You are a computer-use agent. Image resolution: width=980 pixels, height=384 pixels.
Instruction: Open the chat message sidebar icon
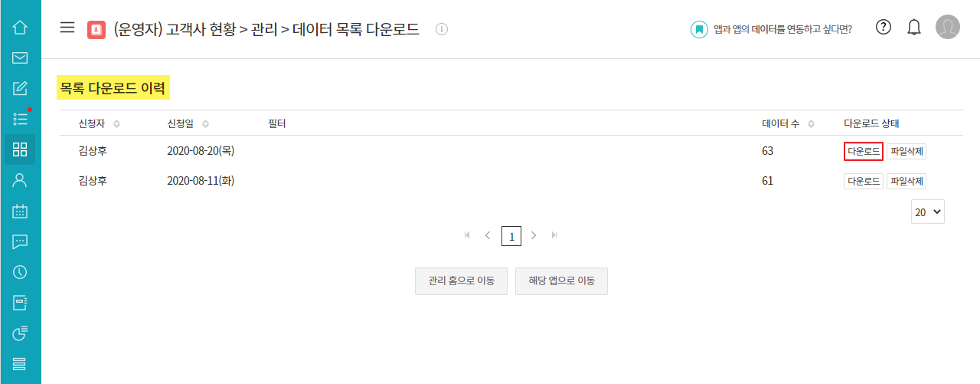pos(20,241)
